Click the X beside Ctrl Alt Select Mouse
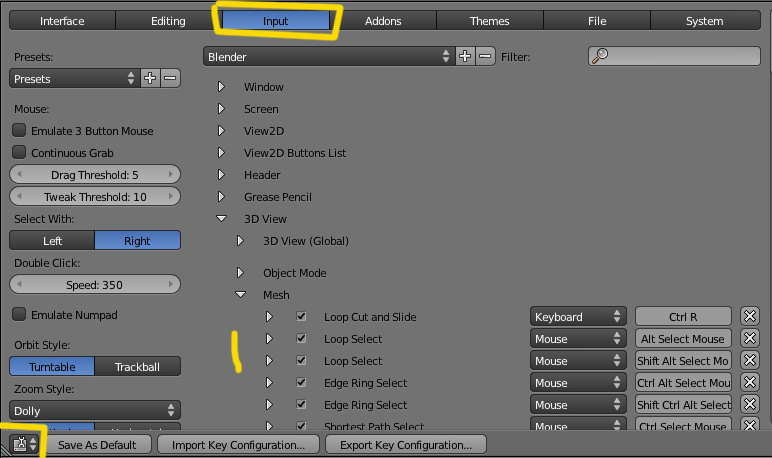772x458 pixels. tap(750, 383)
